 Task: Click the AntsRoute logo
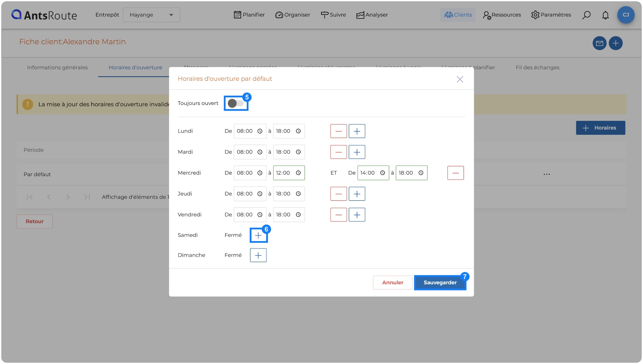[44, 15]
